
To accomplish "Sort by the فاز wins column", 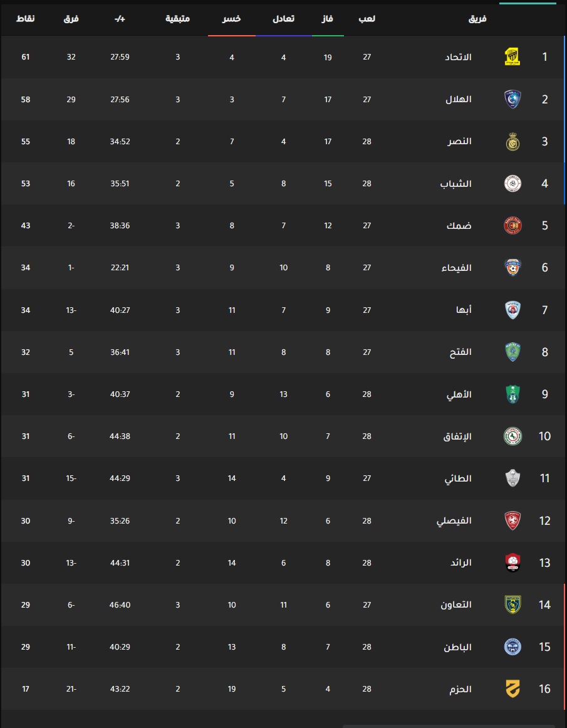I will click(x=328, y=19).
